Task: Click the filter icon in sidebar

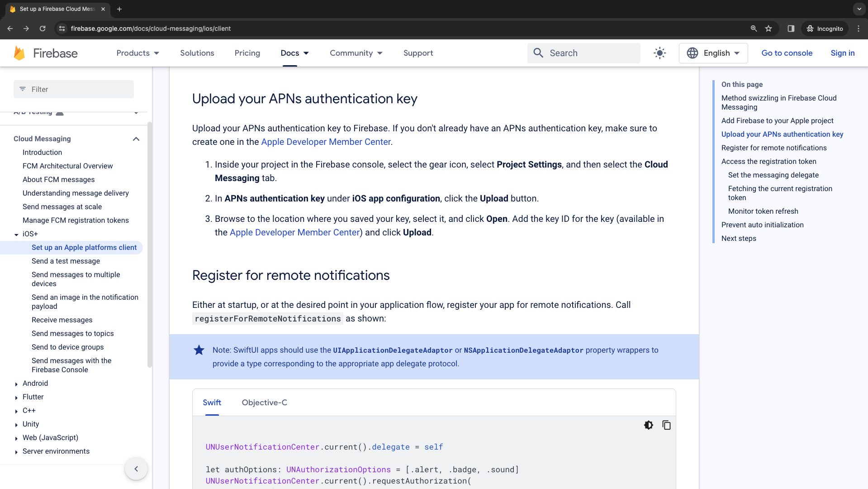Action: tap(23, 89)
